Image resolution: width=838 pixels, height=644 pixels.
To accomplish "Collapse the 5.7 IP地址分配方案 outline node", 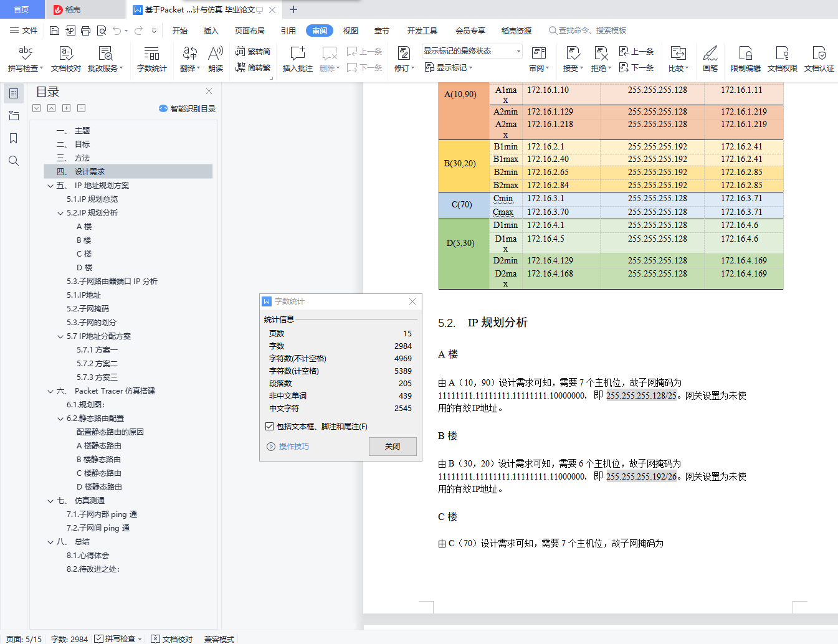I will tap(60, 336).
